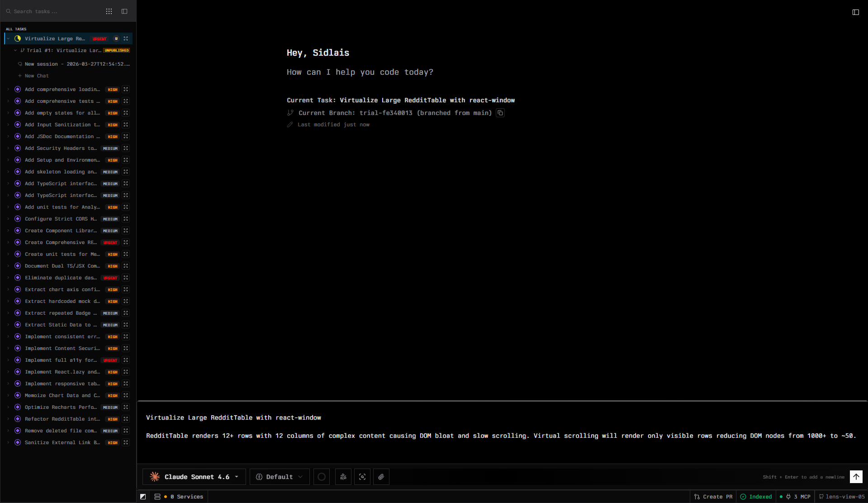Toggle the right panel in top corner
The height and width of the screenshot is (503, 868).
855,12
